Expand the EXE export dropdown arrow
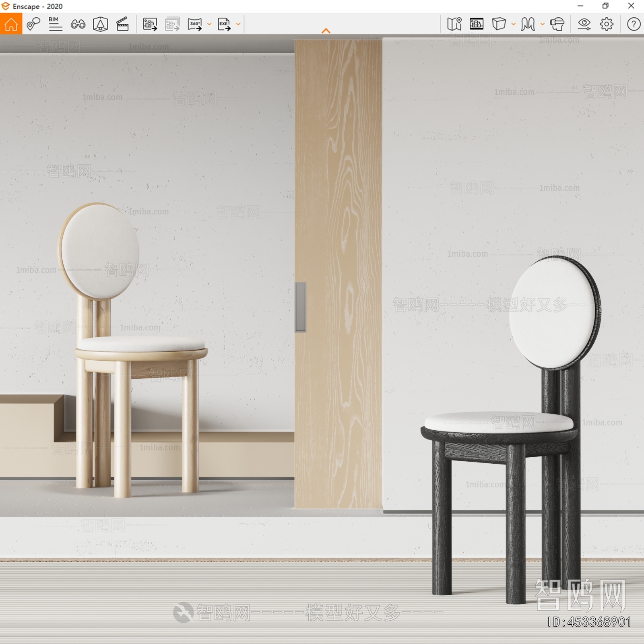The height and width of the screenshot is (644, 644). tap(238, 24)
